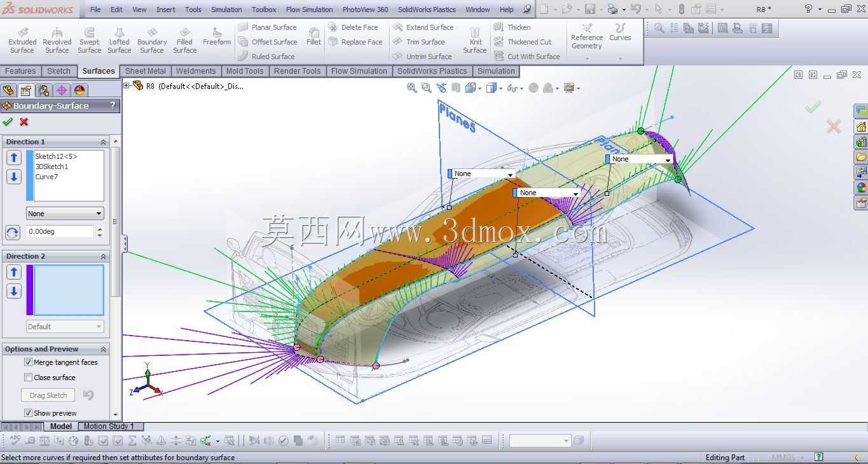Open the middle None callout dropdown in viewport
The width and height of the screenshot is (868, 464).
click(547, 193)
